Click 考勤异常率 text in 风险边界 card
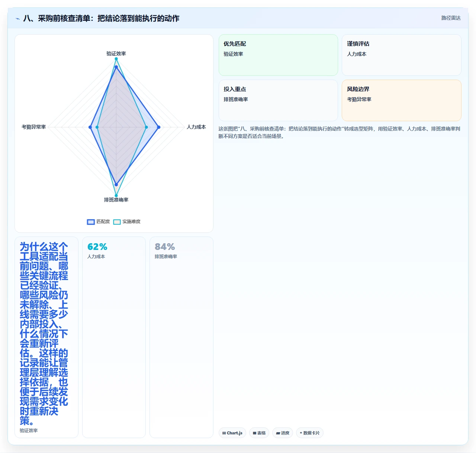Screen dimensions: 476x453 tap(359, 99)
